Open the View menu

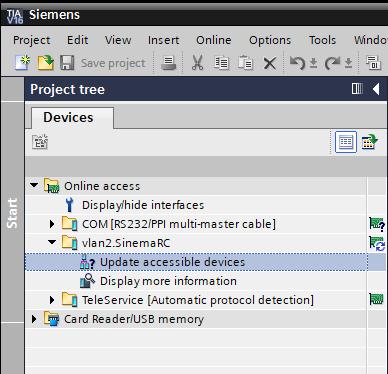point(118,40)
